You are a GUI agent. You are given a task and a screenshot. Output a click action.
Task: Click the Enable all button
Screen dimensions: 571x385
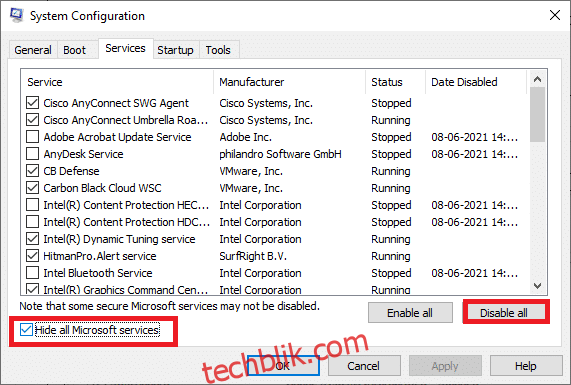(x=410, y=313)
